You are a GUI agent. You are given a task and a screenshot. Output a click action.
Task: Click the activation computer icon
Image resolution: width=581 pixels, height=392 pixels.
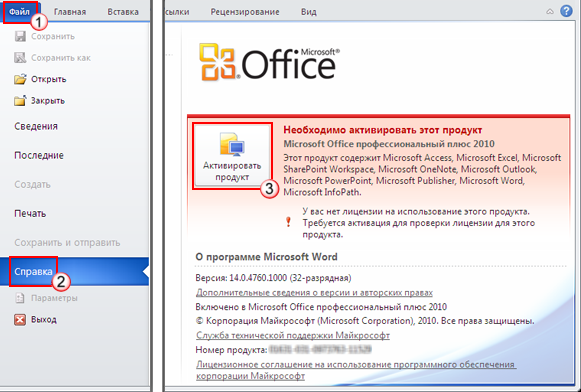[232, 144]
